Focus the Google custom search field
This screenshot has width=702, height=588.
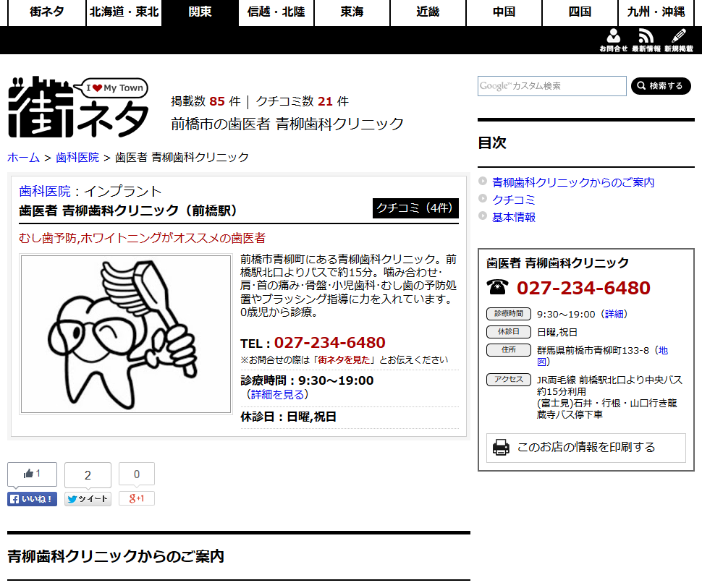551,86
